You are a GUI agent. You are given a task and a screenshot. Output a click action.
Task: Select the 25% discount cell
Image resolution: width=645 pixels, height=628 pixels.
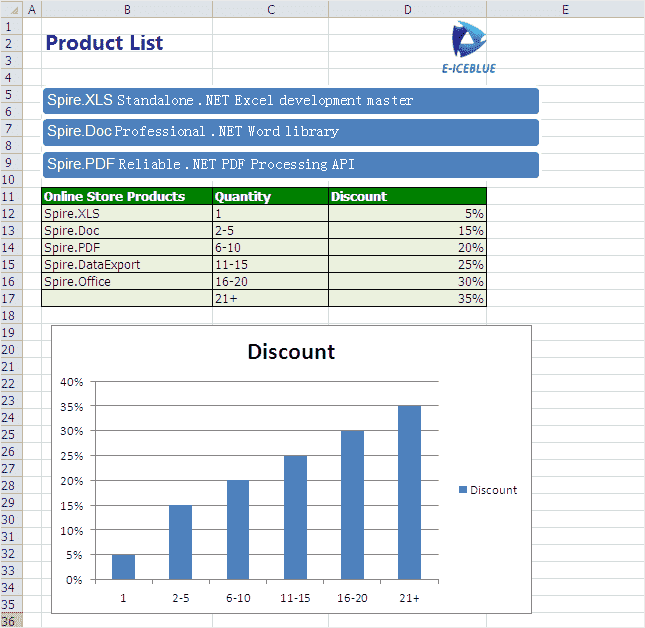point(407,264)
